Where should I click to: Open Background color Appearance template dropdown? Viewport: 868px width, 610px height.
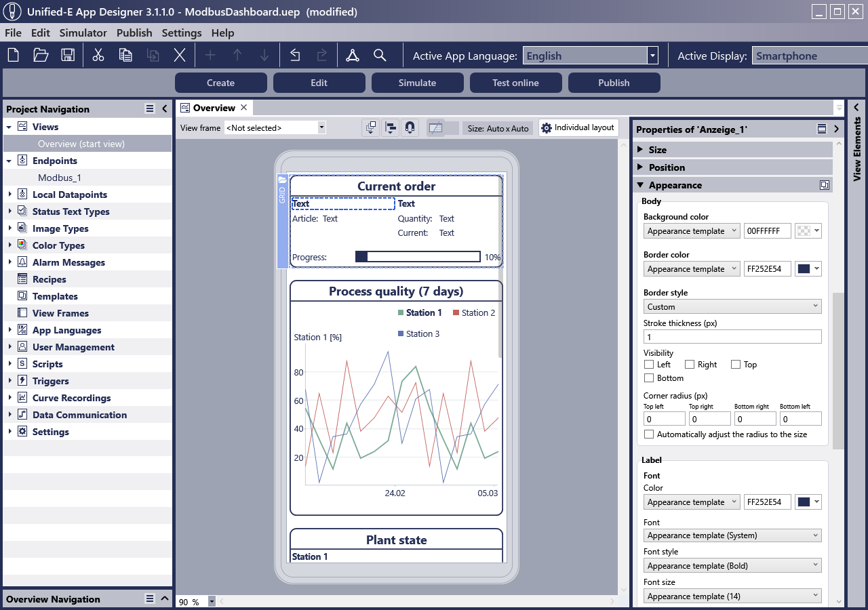pos(692,231)
